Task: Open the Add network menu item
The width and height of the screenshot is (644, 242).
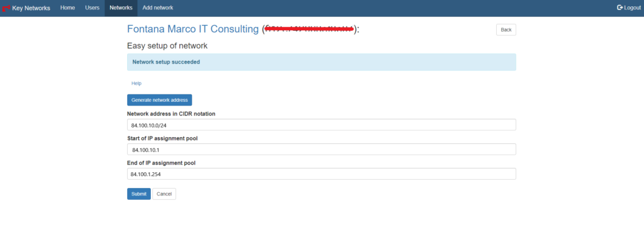Action: pyautogui.click(x=158, y=8)
